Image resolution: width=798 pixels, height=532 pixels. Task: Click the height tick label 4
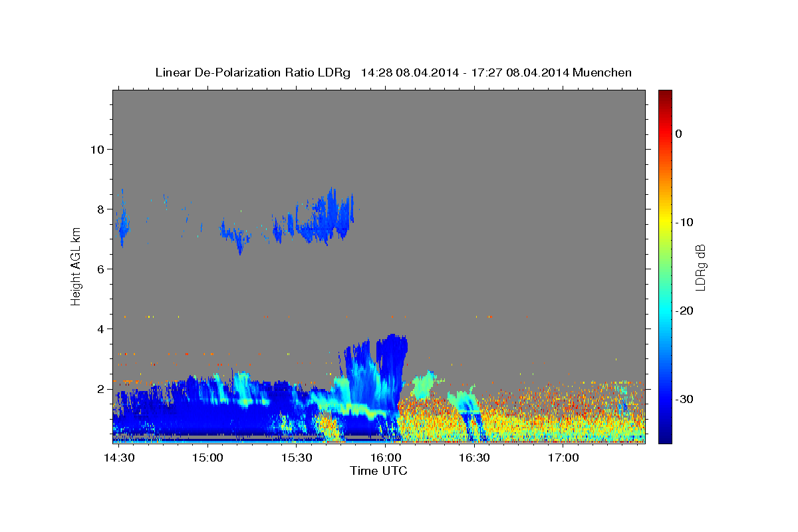(100, 329)
